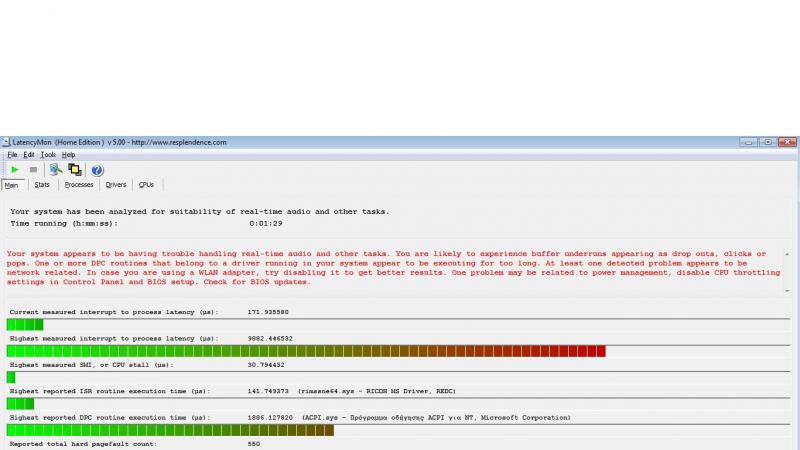Maximize the LatencyMon window
This screenshot has width=800, height=450.
769,142
